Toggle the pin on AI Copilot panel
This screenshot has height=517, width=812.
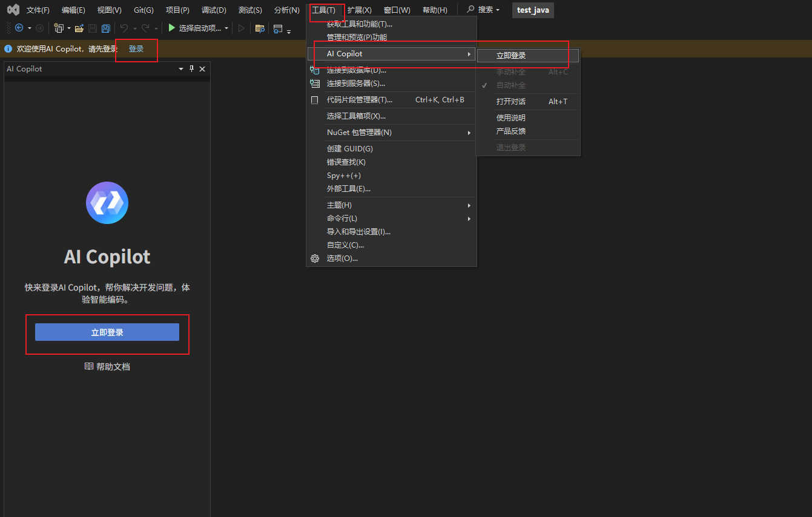(192, 69)
